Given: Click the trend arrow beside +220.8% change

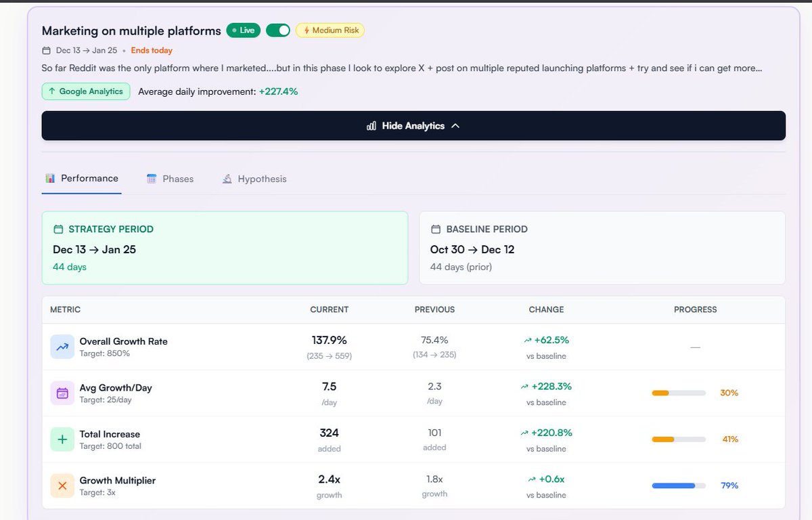Looking at the screenshot, I should tap(524, 433).
